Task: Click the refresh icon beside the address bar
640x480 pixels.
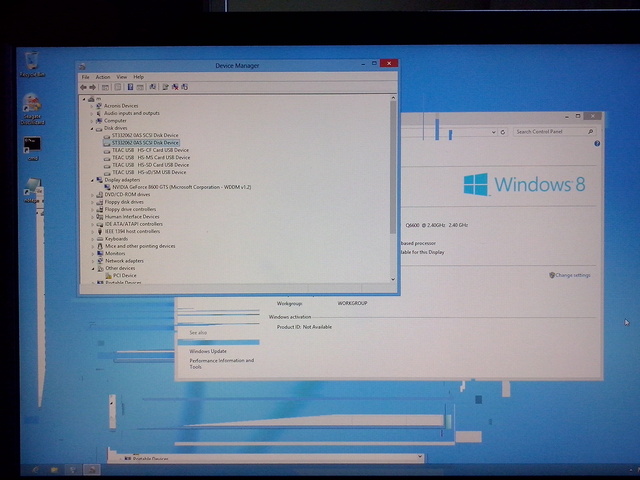Action: click(503, 132)
